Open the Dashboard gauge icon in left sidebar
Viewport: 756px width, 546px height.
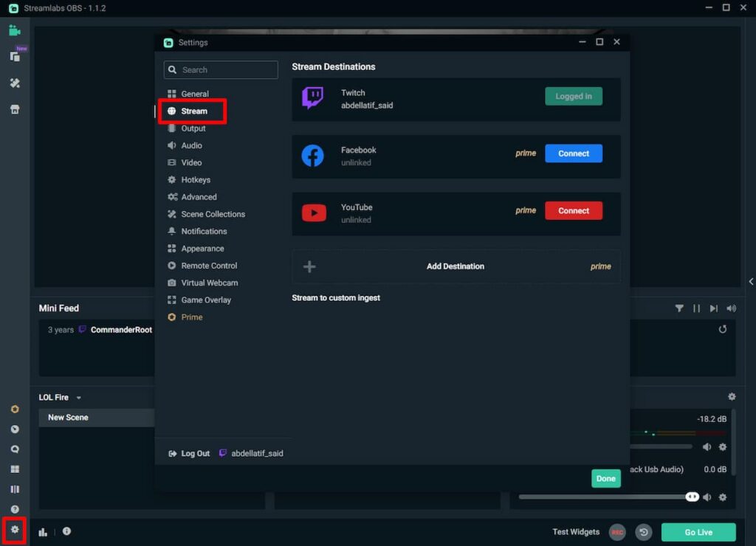(x=15, y=429)
